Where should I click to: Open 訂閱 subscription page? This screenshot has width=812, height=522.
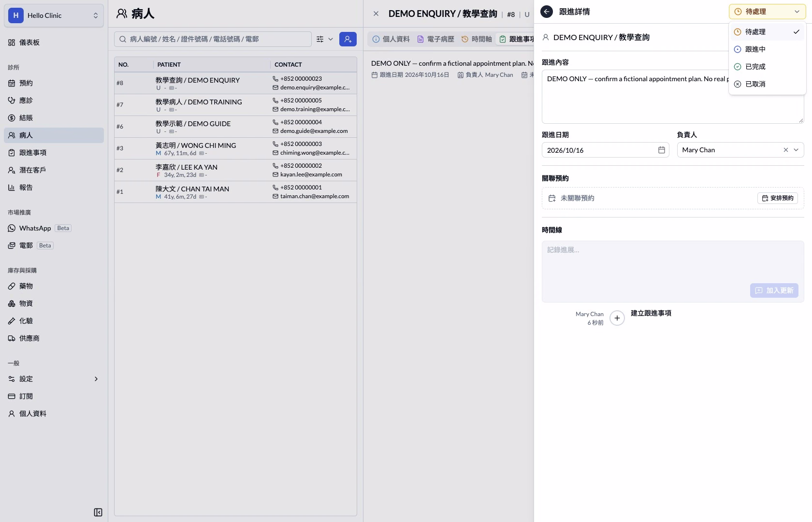tap(54, 396)
